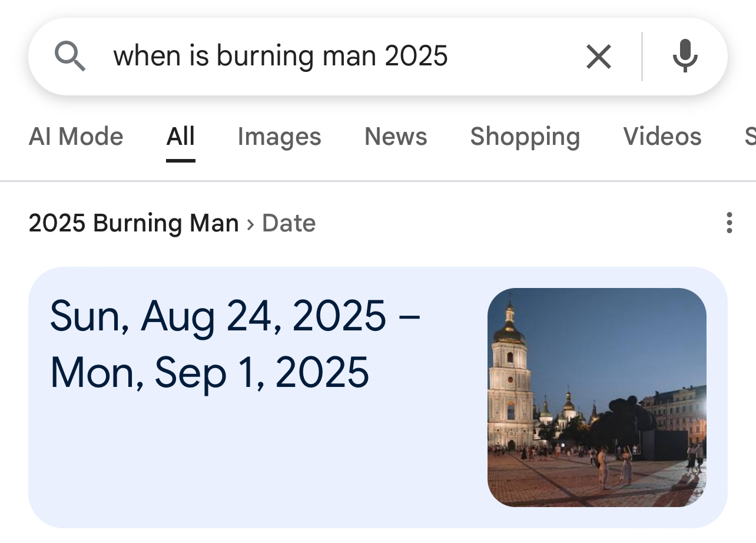
Task: Click the breadcrumb chevron before Date
Action: tap(250, 224)
